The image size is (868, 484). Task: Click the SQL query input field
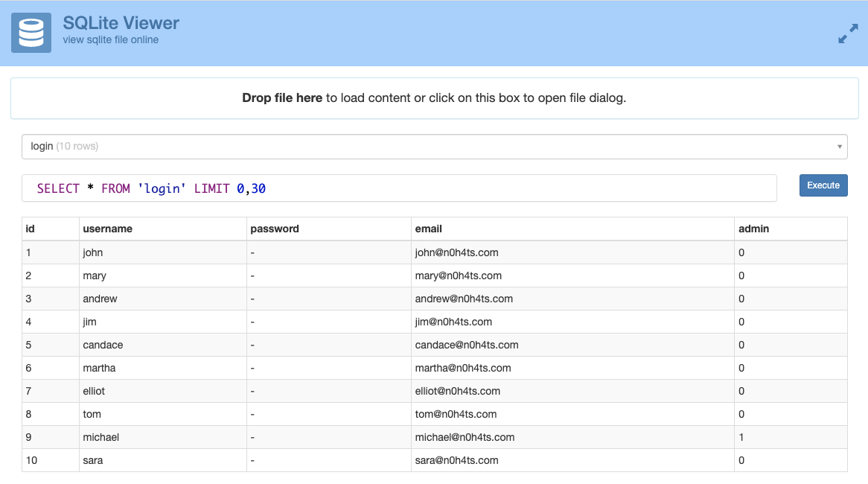click(399, 188)
